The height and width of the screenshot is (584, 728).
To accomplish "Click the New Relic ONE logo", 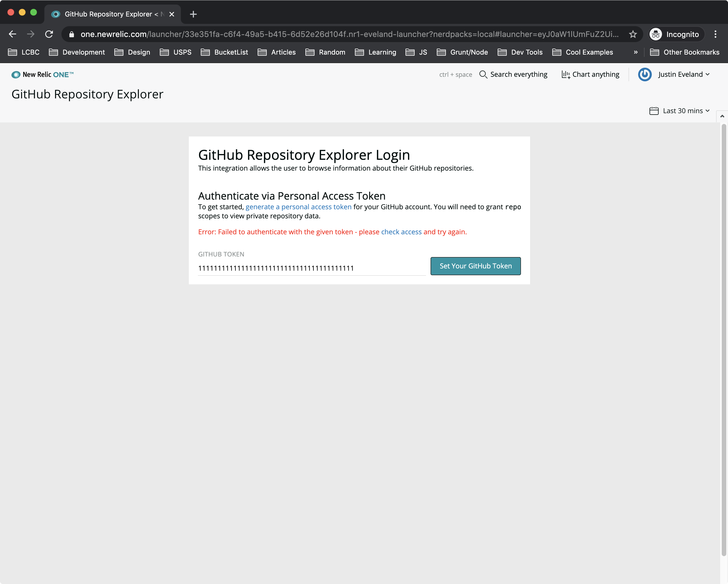I will click(x=42, y=74).
